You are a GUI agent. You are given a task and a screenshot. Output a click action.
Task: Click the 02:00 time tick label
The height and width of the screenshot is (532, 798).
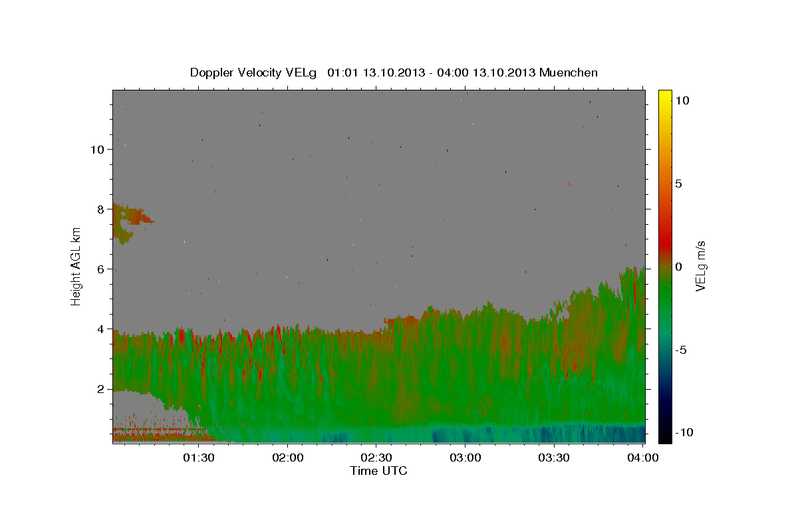(x=288, y=458)
